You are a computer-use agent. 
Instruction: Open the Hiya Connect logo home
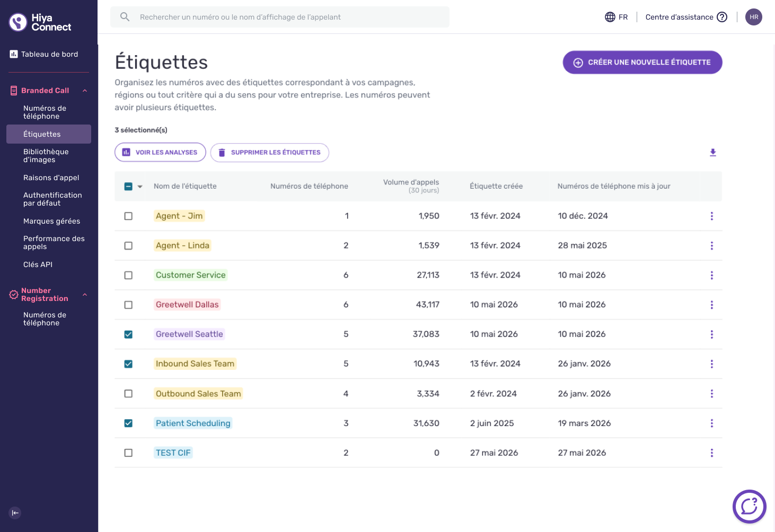[x=40, y=22]
